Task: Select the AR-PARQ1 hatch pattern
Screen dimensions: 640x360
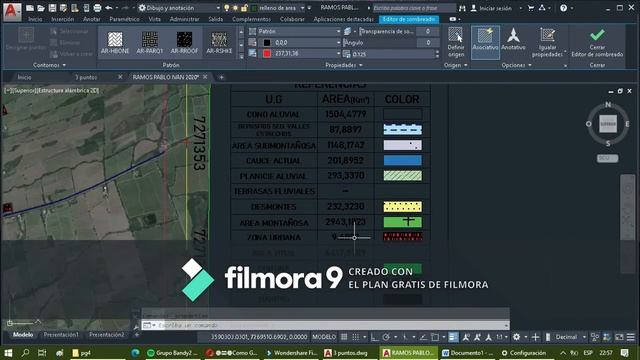Action: tap(150, 42)
